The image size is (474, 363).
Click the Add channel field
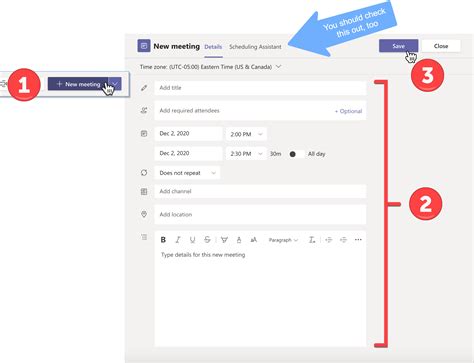click(260, 191)
